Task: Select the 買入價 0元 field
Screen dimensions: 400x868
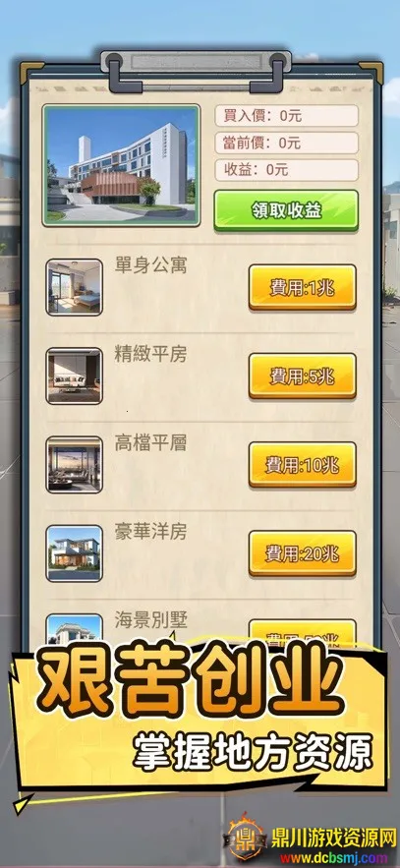Action: pos(287,116)
